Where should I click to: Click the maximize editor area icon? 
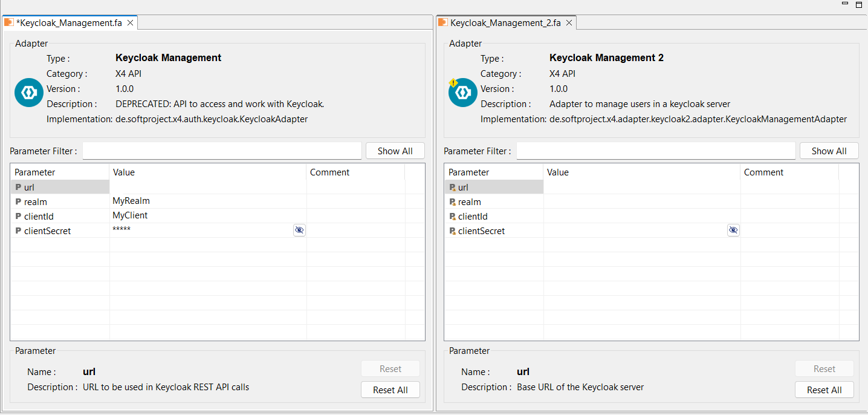click(x=858, y=4)
